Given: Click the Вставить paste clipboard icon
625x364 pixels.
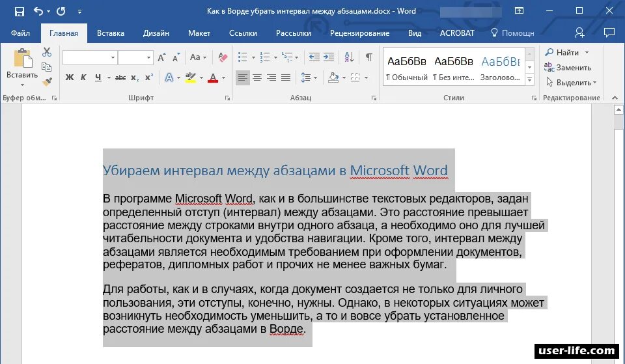Looking at the screenshot, I should [22, 58].
